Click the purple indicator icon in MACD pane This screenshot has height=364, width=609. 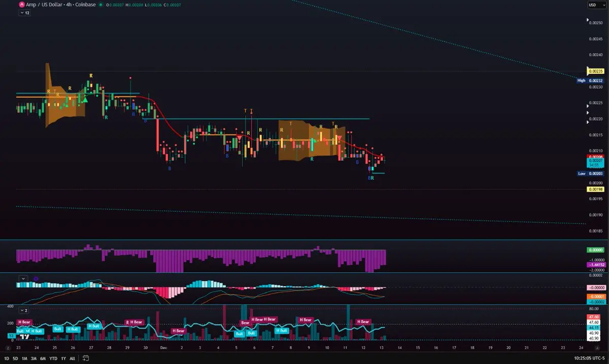pos(36,278)
